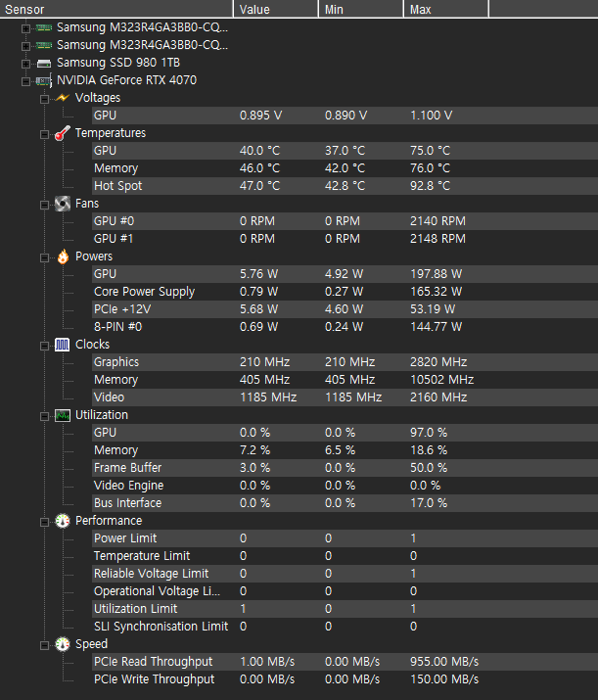Viewport: 598px width, 700px height.
Task: Select the Graphics clock row
Action: click(345, 362)
